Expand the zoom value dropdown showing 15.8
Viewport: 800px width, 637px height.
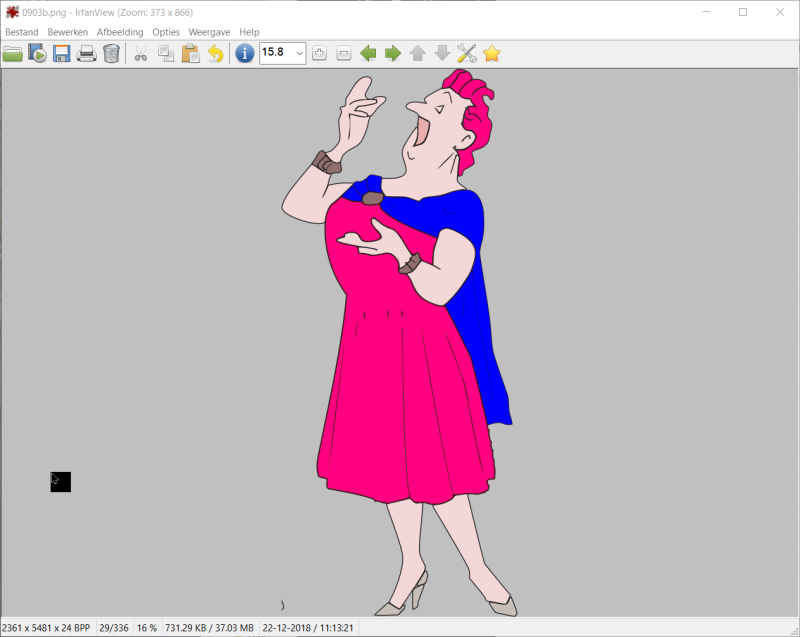(298, 54)
